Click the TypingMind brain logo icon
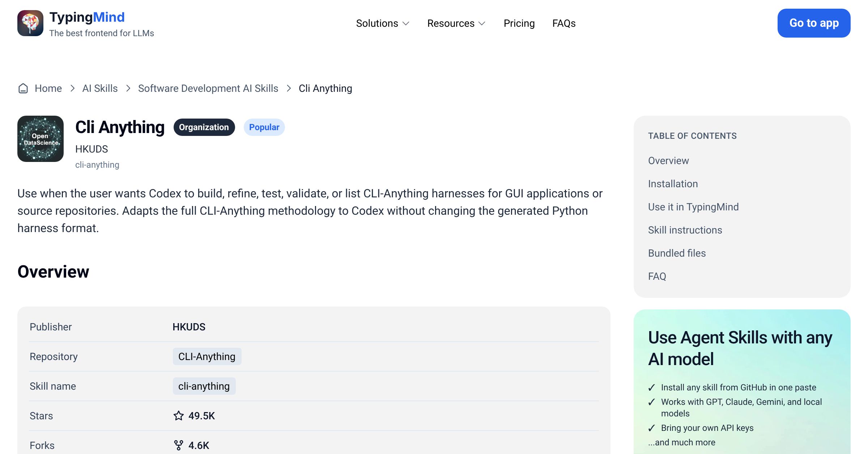868x454 pixels. (30, 23)
